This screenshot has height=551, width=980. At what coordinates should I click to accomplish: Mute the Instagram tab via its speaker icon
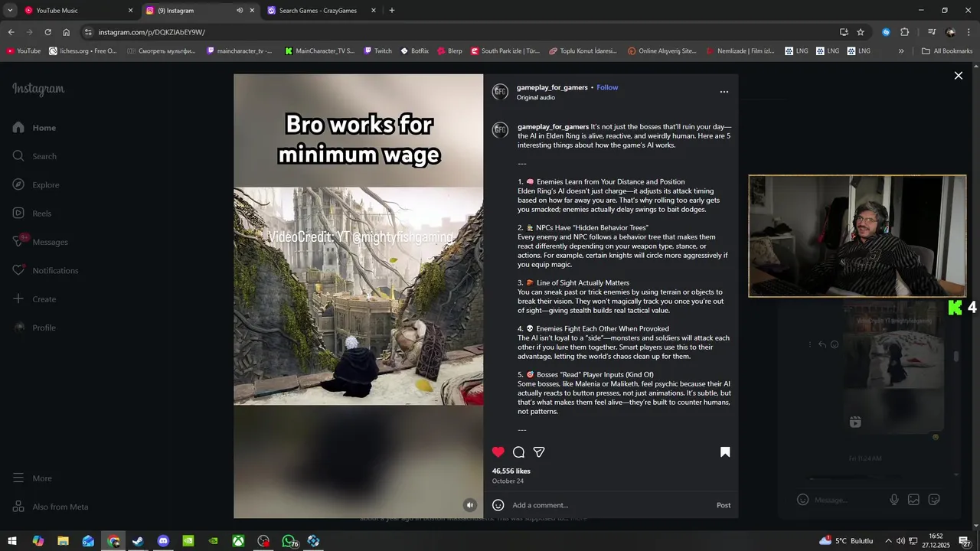(x=240, y=11)
